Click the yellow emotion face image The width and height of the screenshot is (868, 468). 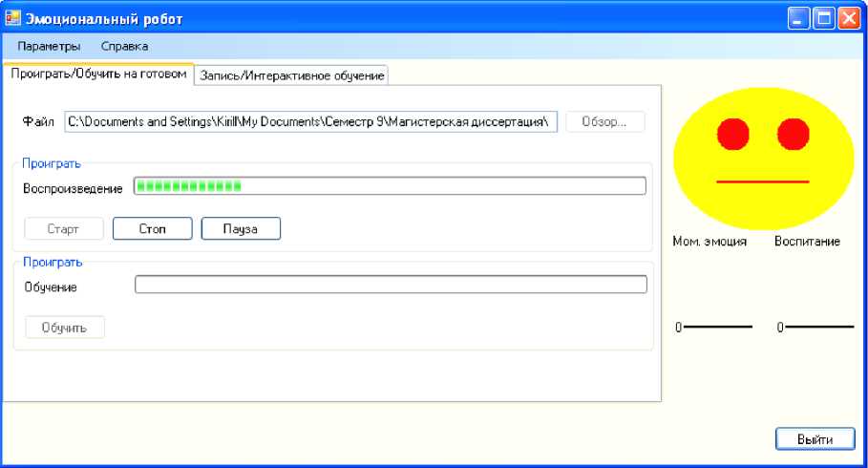pyautogui.click(x=763, y=159)
